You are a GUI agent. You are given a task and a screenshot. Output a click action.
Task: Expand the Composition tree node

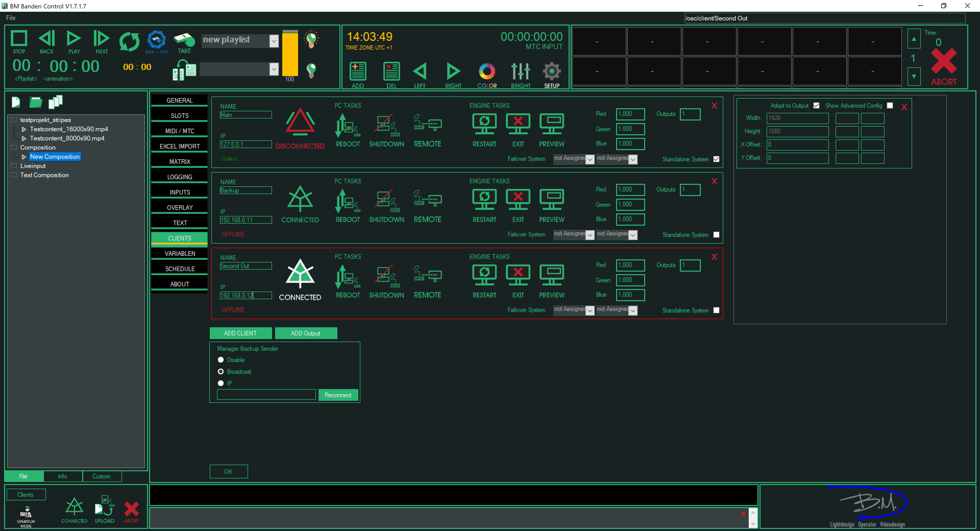14,147
